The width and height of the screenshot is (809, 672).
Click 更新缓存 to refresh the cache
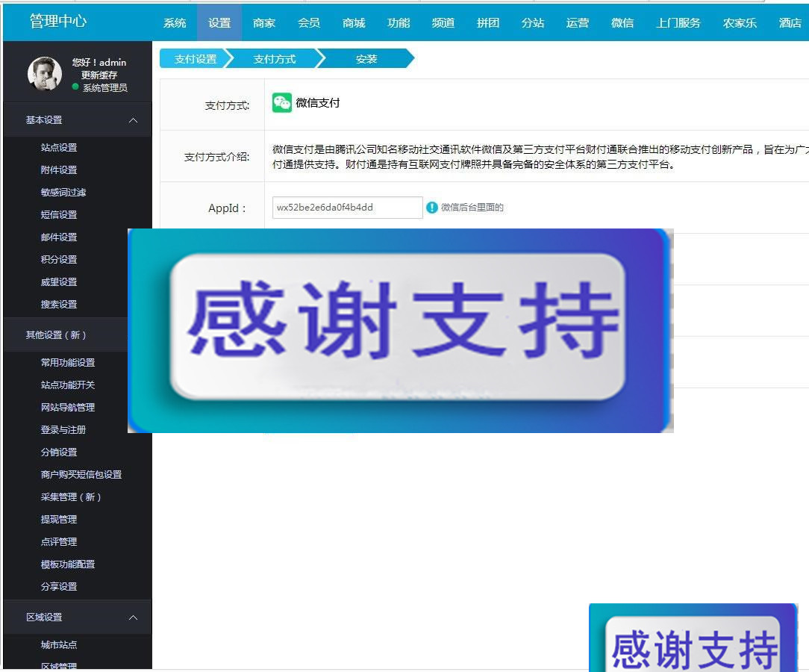(x=98, y=74)
